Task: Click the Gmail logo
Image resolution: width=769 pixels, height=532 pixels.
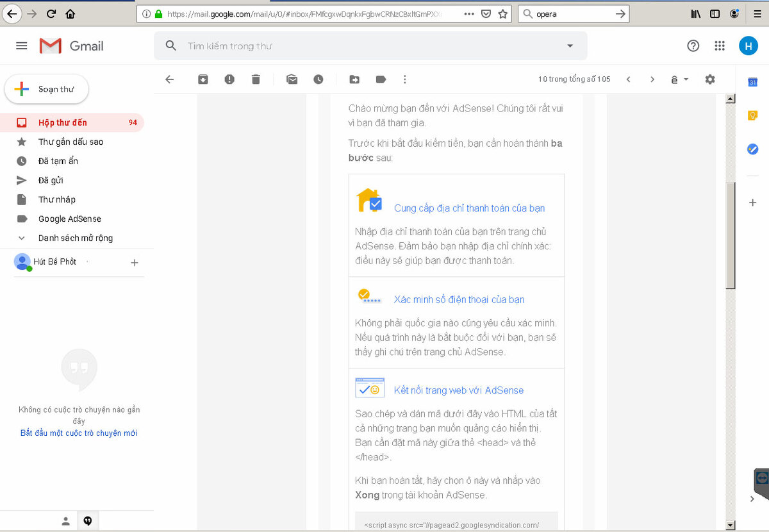Action: [x=71, y=46]
